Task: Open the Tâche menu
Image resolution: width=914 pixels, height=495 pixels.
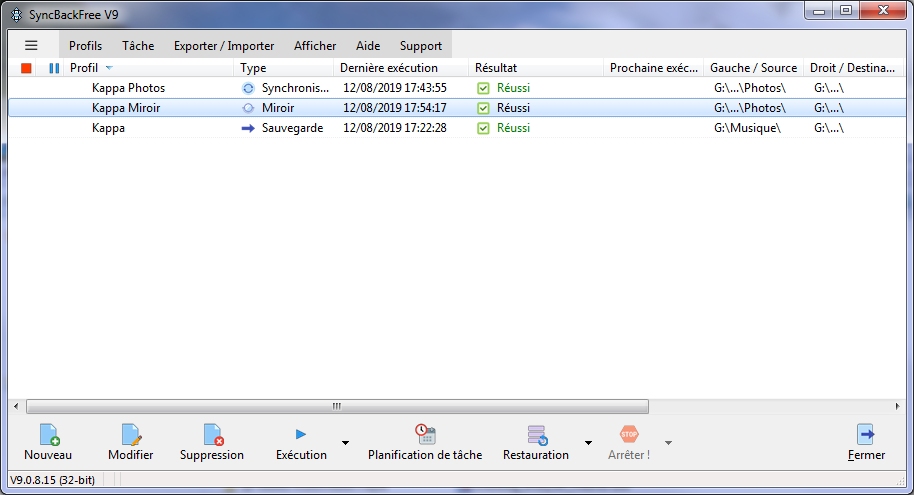Action: pos(138,45)
